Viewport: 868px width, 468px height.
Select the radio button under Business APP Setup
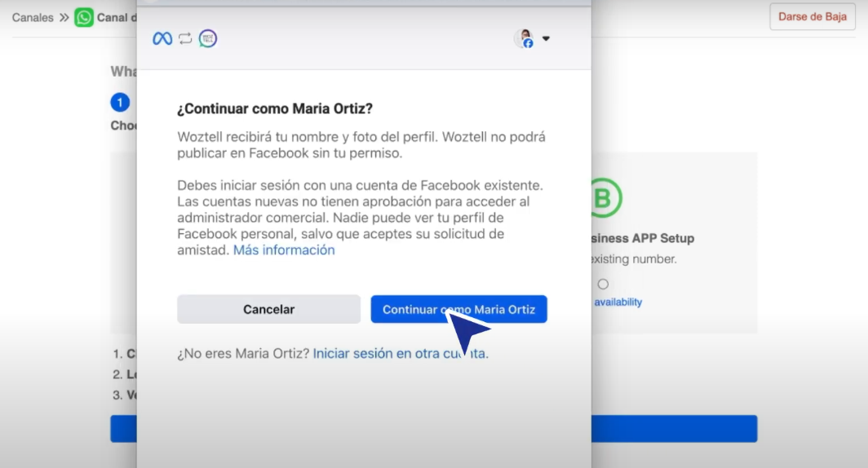tap(603, 284)
